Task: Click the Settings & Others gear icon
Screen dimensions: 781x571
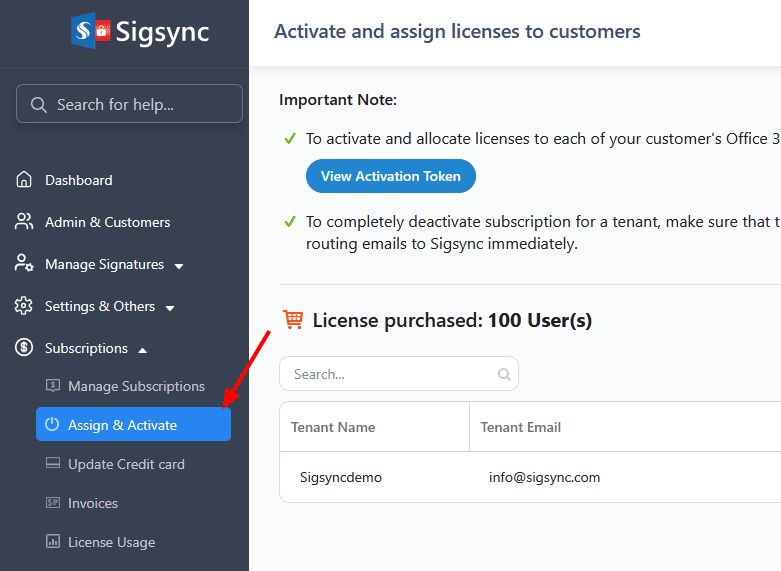Action: click(23, 306)
